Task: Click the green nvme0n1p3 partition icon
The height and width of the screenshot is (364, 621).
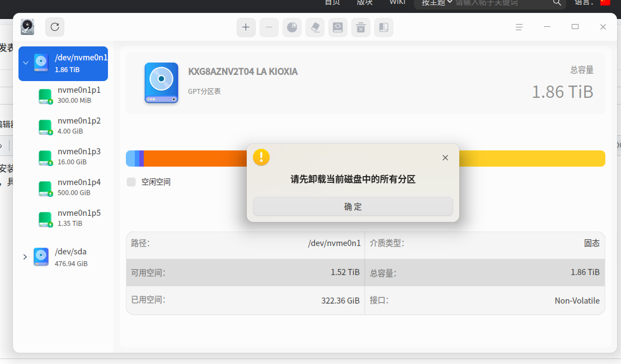Action: pos(45,158)
